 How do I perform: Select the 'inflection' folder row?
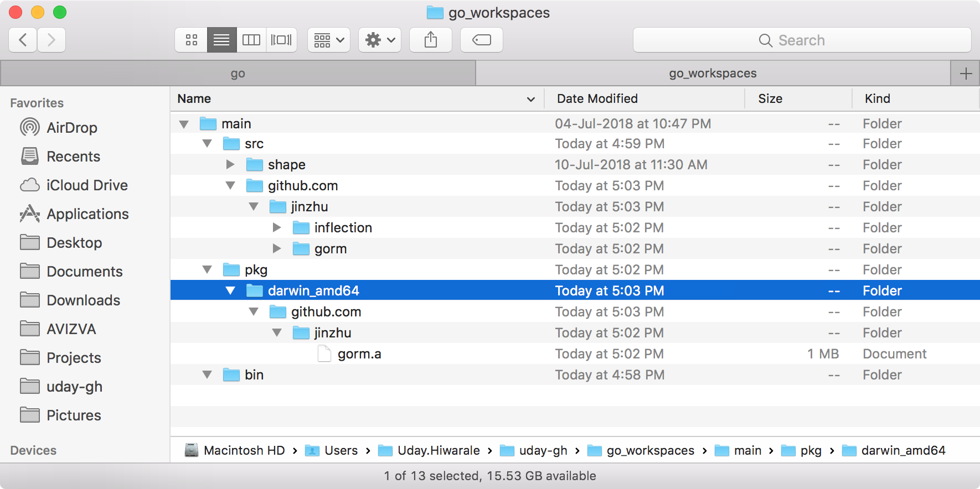(x=575, y=228)
